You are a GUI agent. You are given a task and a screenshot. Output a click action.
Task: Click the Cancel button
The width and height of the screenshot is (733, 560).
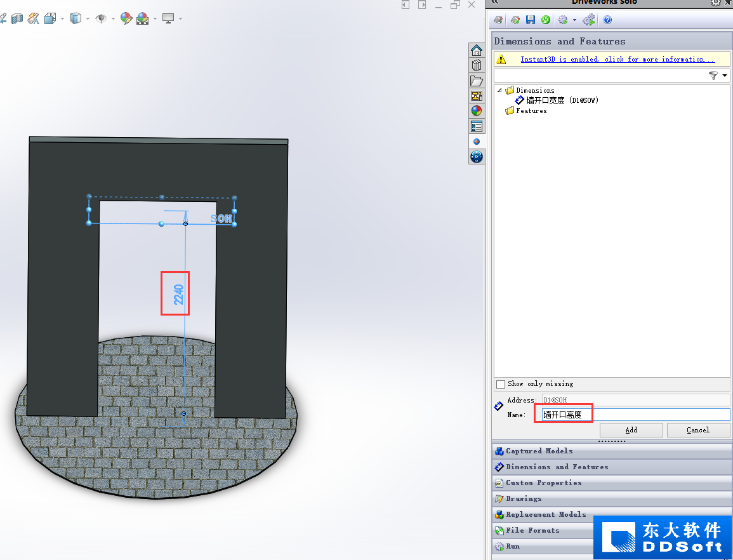click(698, 430)
